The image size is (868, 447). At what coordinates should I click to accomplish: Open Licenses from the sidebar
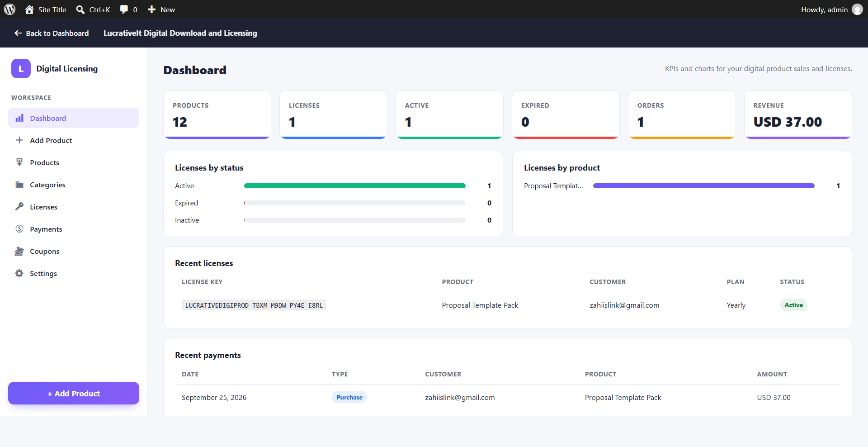click(x=74, y=207)
